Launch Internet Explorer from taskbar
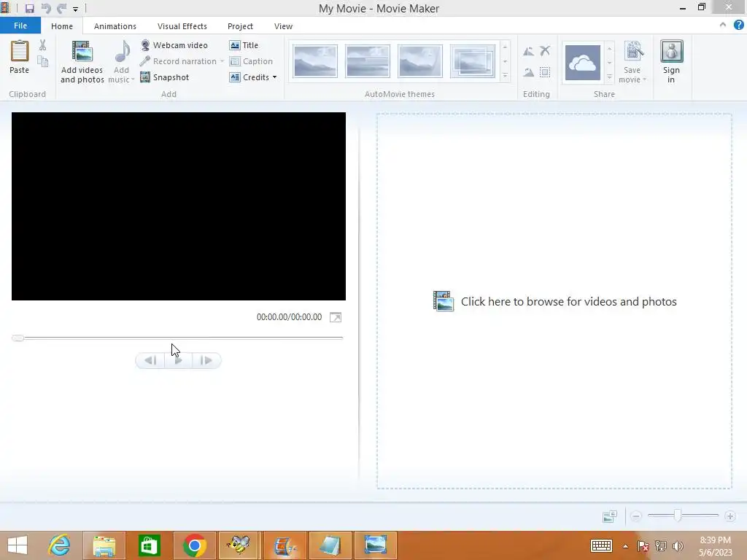747x560 pixels. pyautogui.click(x=60, y=545)
